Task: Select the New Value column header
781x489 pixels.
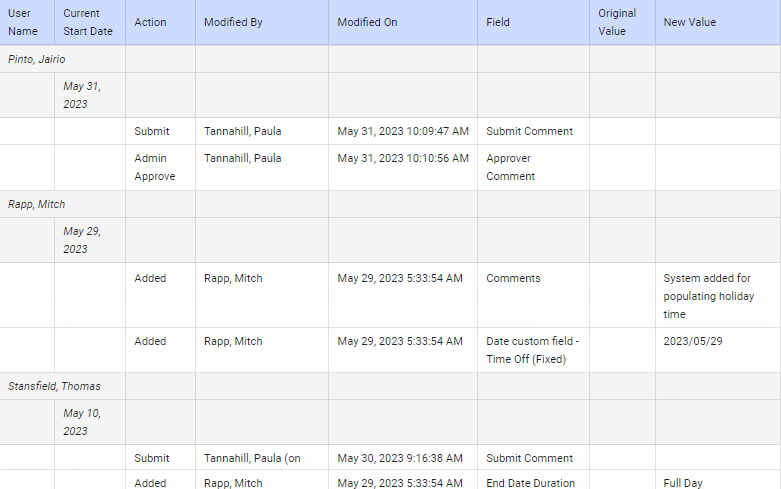Action: pyautogui.click(x=690, y=22)
